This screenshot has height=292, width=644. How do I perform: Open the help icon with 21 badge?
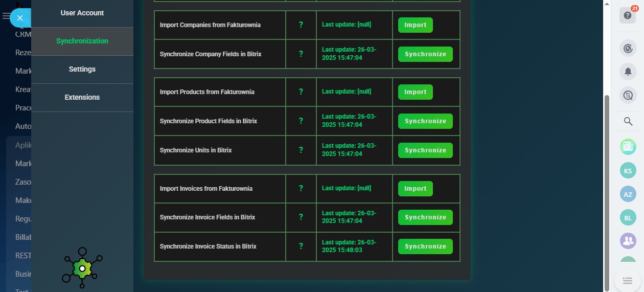tap(627, 15)
